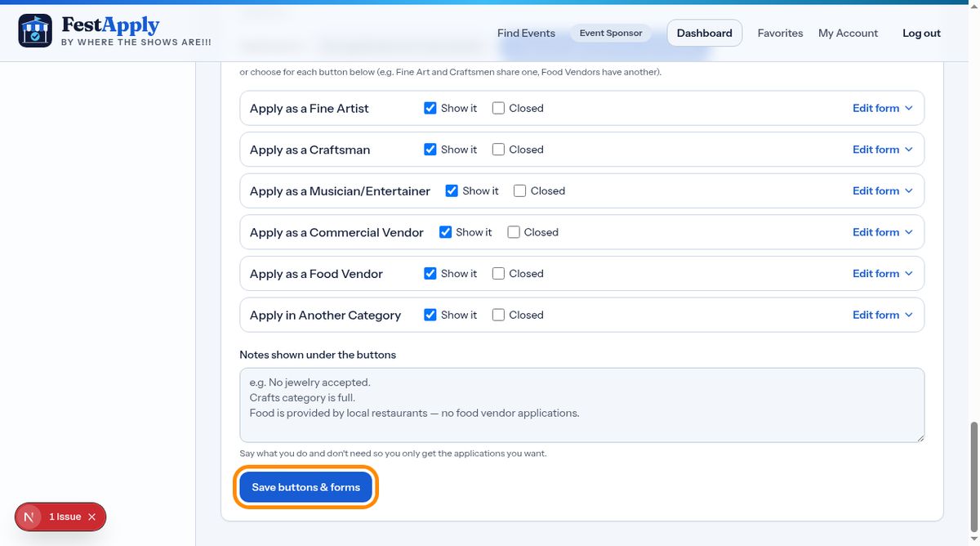This screenshot has height=546, width=980.
Task: Dismiss the 1 issue badge with X
Action: (91, 517)
